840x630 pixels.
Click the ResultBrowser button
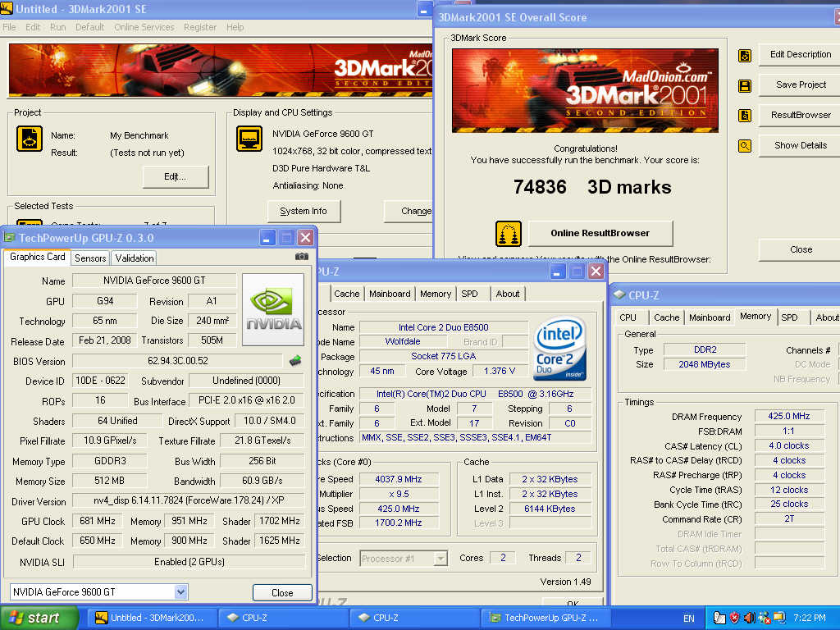point(800,115)
